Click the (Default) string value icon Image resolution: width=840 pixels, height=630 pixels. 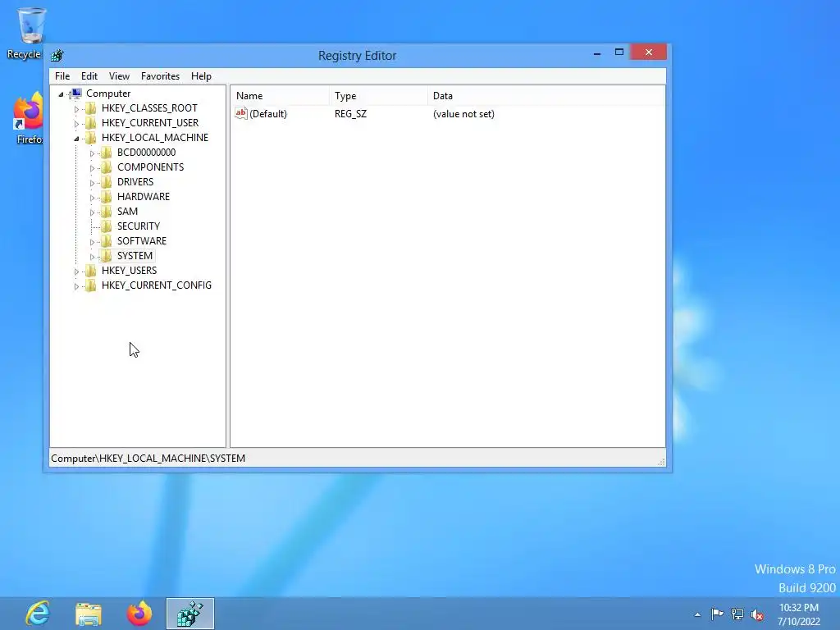(241, 113)
